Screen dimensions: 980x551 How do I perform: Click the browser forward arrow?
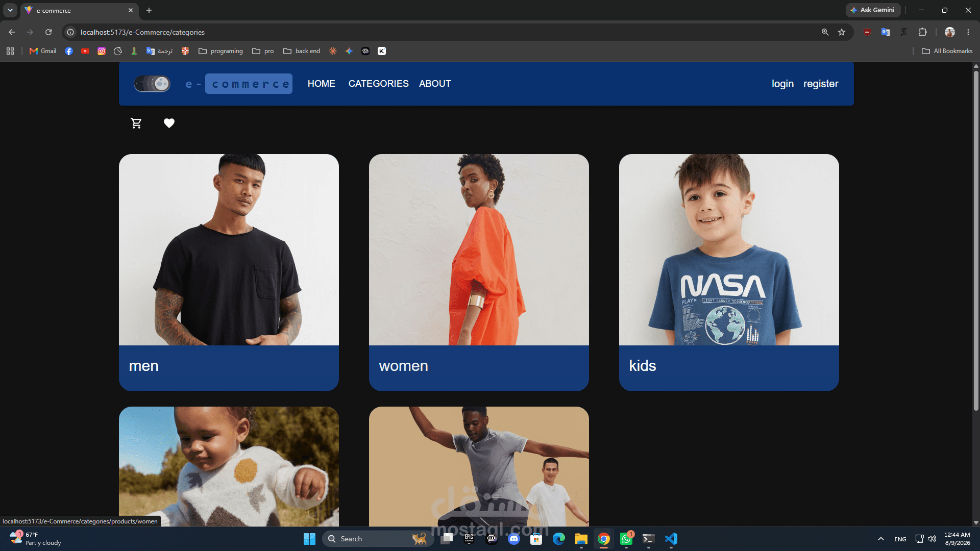30,32
